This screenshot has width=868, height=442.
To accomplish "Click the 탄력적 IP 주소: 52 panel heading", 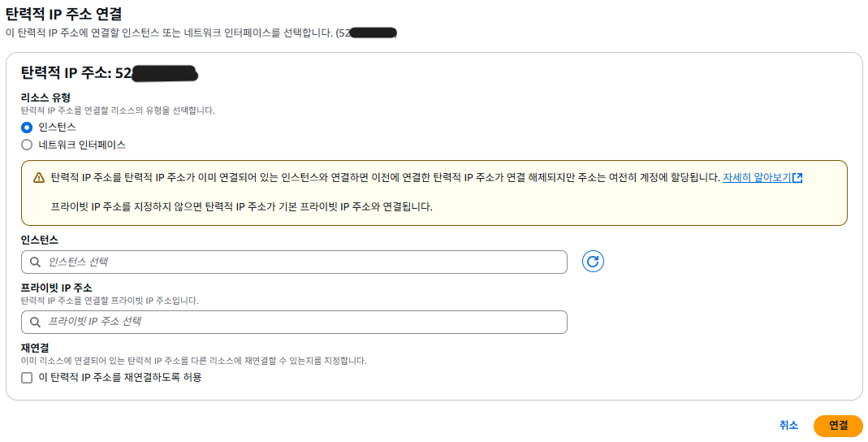I will click(x=76, y=72).
